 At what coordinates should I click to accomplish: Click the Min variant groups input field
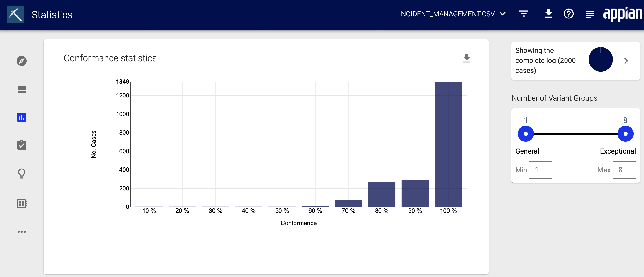(541, 170)
